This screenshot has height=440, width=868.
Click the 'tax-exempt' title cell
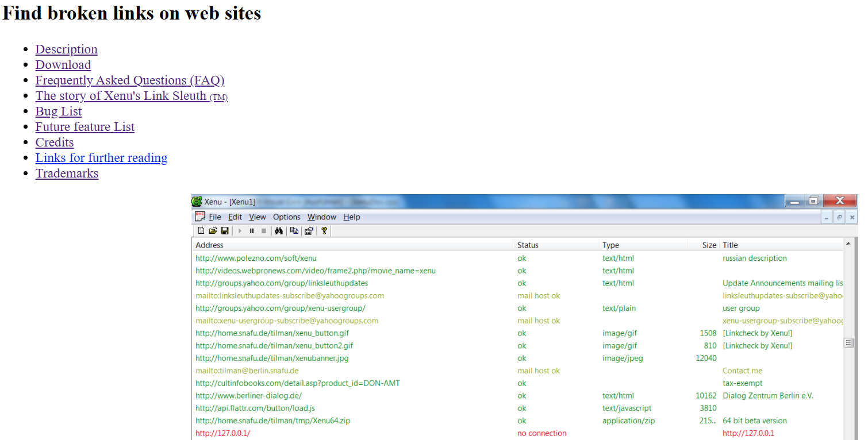coord(743,383)
